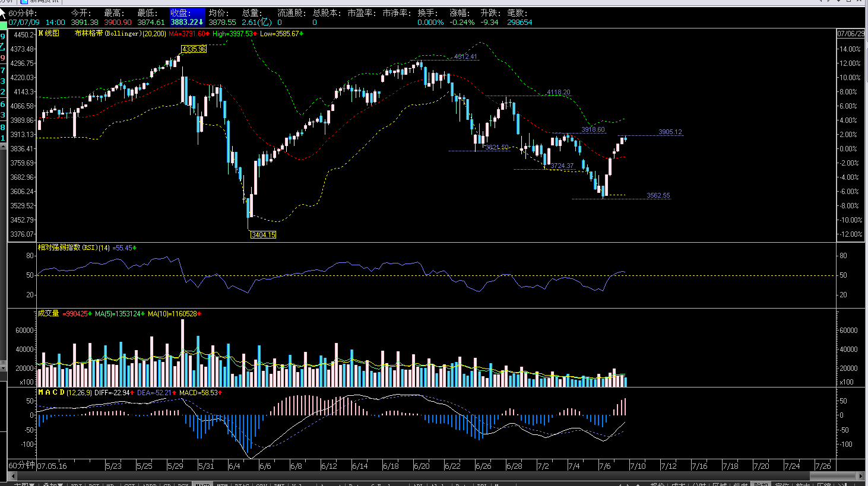The height and width of the screenshot is (486, 868).
Task: Select the highlighted 收盘 3883.22 field
Action: coord(187,18)
